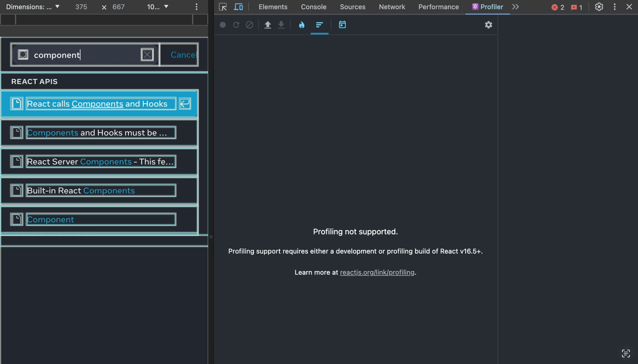Click the page icon beside 'Components and Hooks must be'
Image resolution: width=638 pixels, height=364 pixels.
(17, 132)
